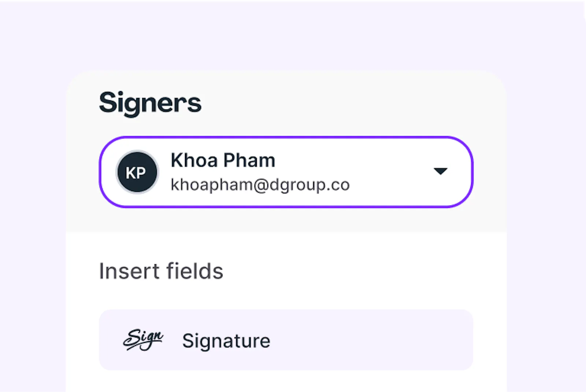Click the purple border of signer selector
586x392 pixels.
(x=286, y=138)
